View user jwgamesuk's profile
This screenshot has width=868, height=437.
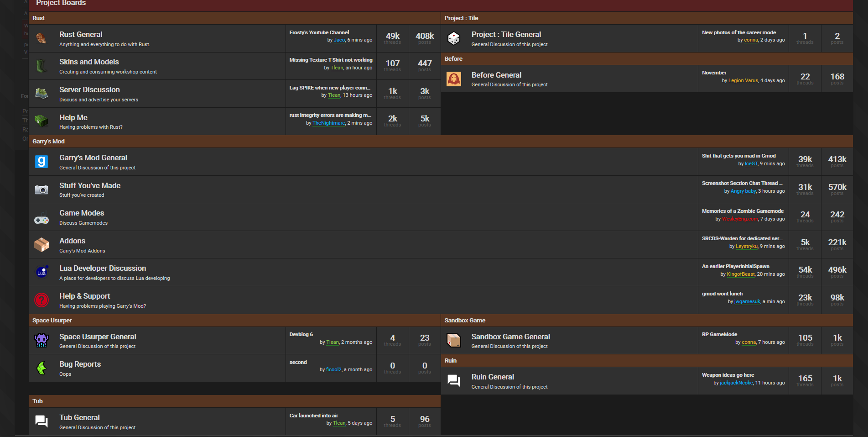(x=747, y=302)
